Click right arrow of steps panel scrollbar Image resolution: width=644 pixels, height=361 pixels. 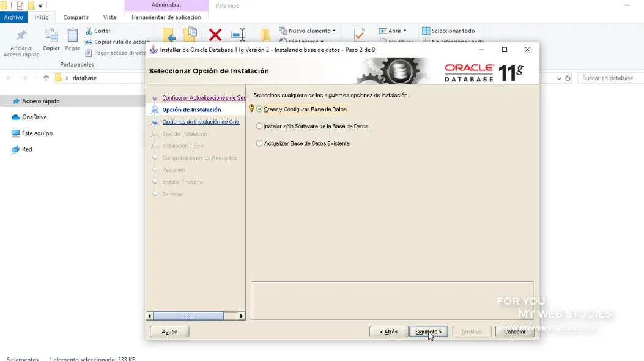point(241,316)
